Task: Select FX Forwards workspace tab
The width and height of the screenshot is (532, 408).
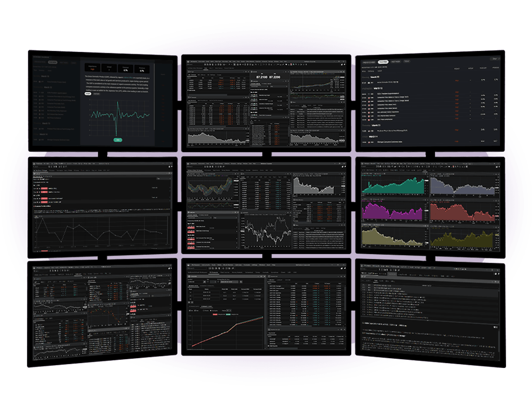Action: (x=214, y=272)
